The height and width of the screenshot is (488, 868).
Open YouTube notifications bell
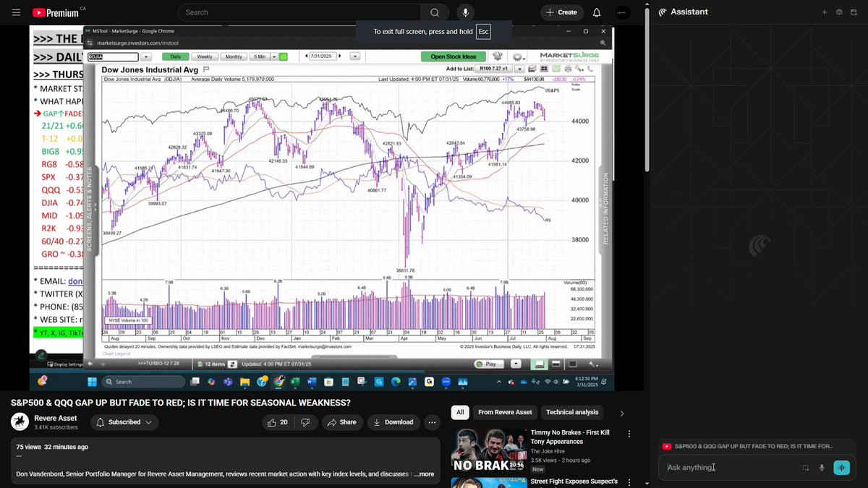coord(597,12)
